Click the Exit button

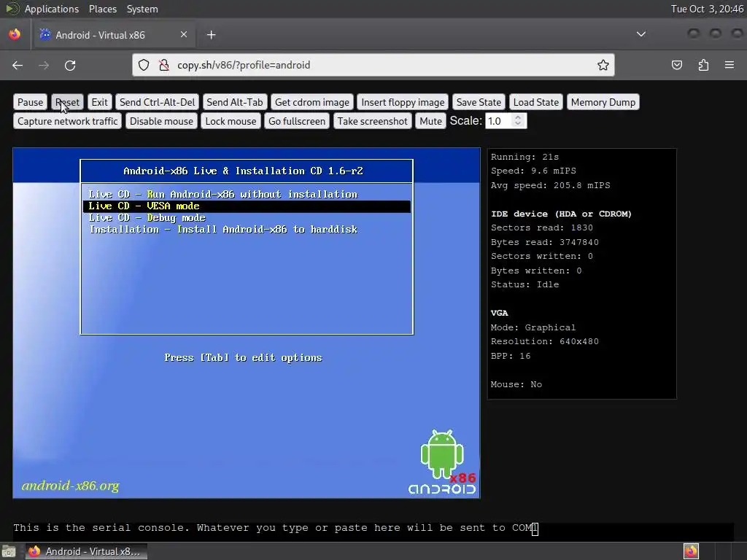(99, 102)
